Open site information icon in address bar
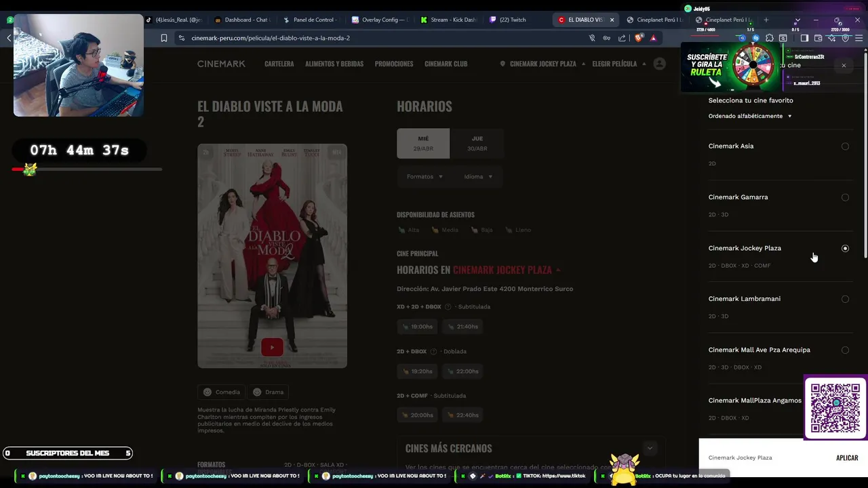This screenshot has height=488, width=868. point(181,38)
